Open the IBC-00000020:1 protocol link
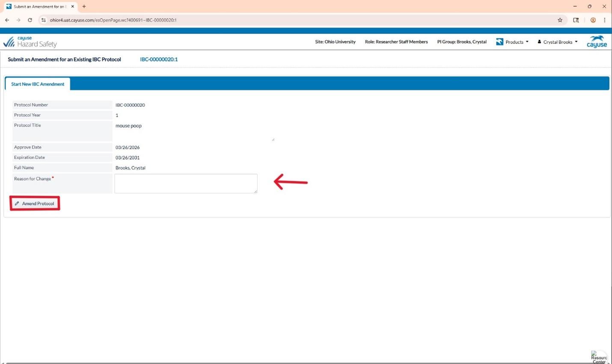 click(158, 59)
